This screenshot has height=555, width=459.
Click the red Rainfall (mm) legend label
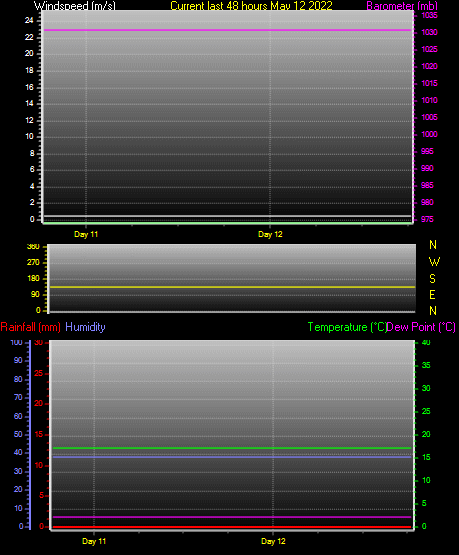[30, 327]
